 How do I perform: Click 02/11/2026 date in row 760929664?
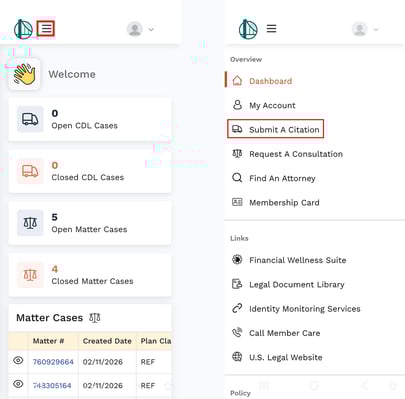coord(103,362)
